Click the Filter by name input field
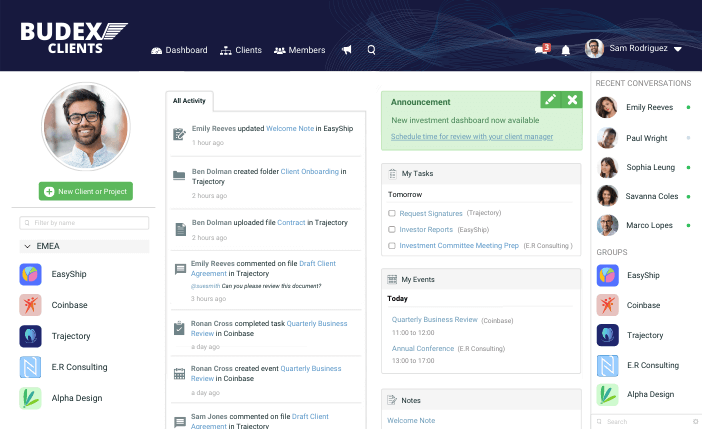The height and width of the screenshot is (429, 702). point(85,222)
